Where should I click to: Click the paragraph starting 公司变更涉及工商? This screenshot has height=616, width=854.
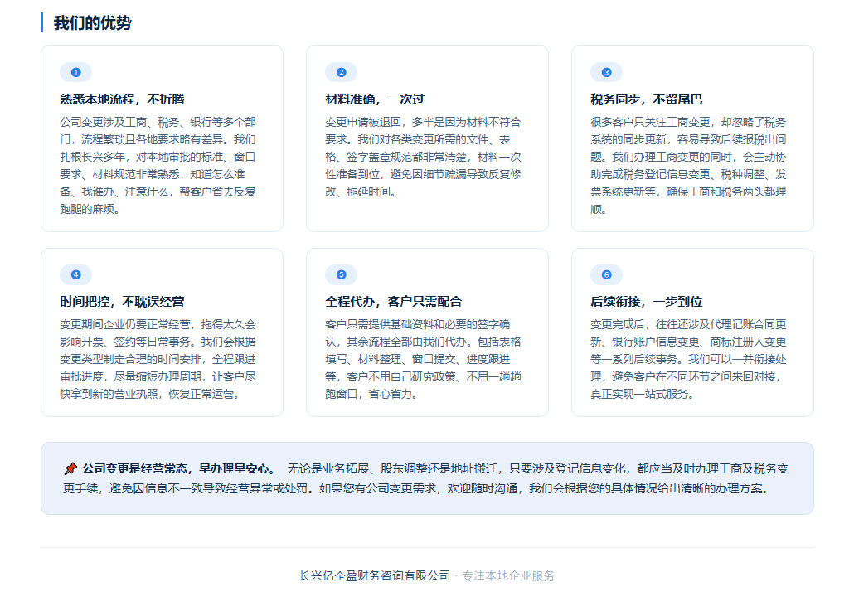(x=158, y=166)
